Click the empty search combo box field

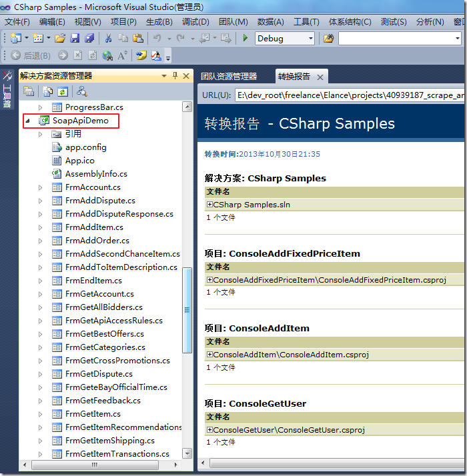click(x=396, y=39)
